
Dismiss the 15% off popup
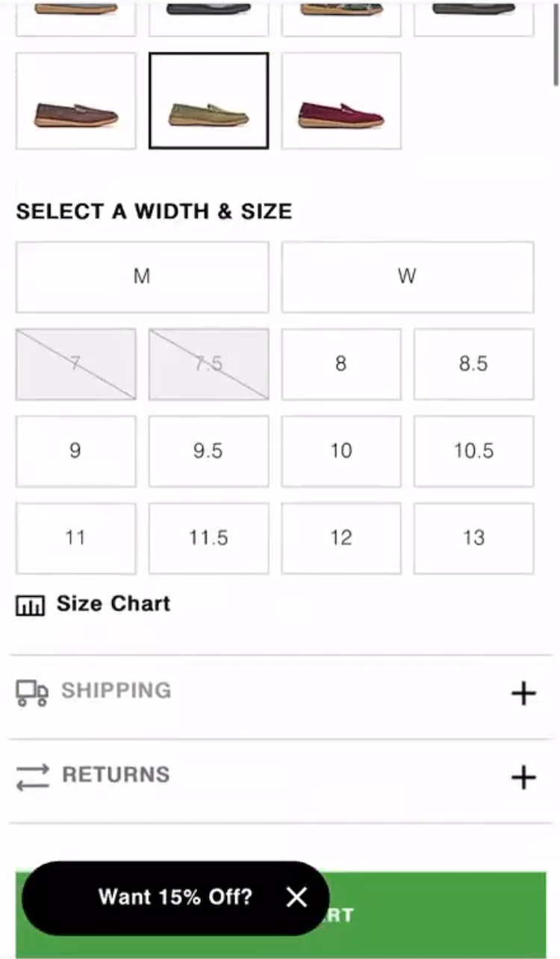point(296,897)
